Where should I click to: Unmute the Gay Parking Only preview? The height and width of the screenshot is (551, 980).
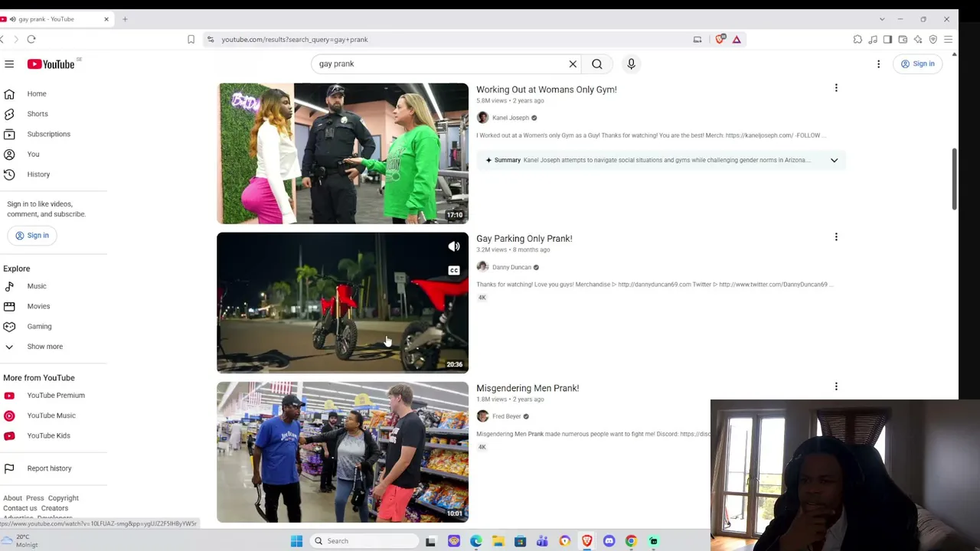454,246
